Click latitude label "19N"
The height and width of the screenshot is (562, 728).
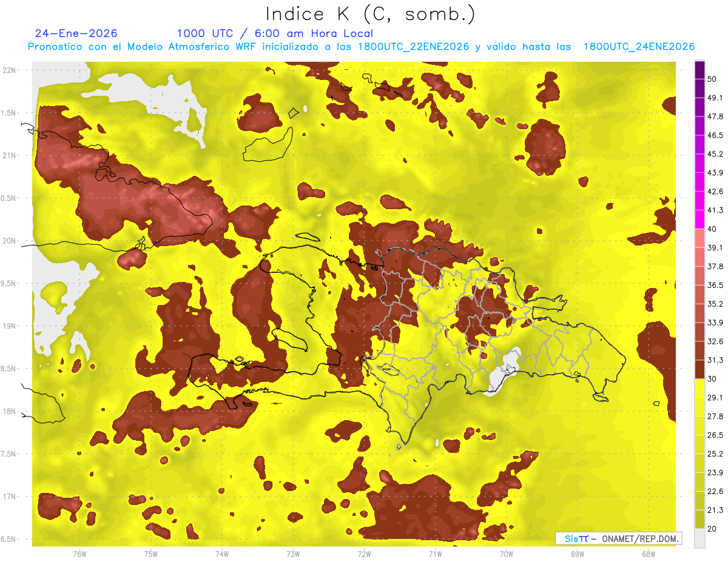pyautogui.click(x=9, y=326)
